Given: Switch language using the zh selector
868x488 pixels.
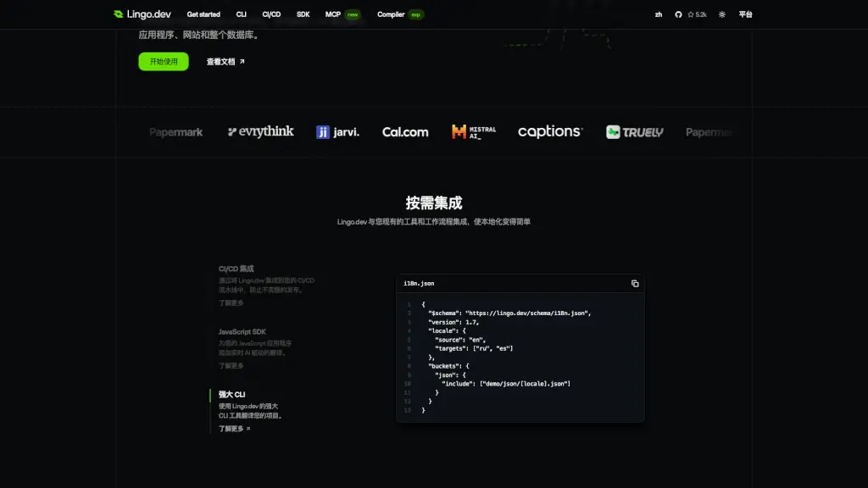Looking at the screenshot, I should pyautogui.click(x=658, y=14).
